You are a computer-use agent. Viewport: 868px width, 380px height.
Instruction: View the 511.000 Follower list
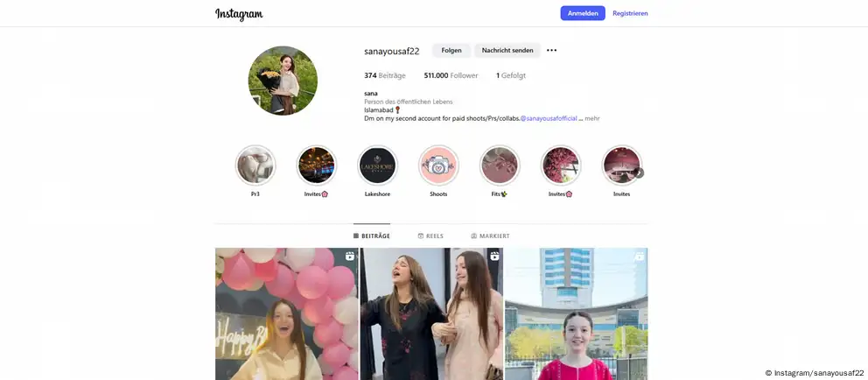tap(451, 76)
